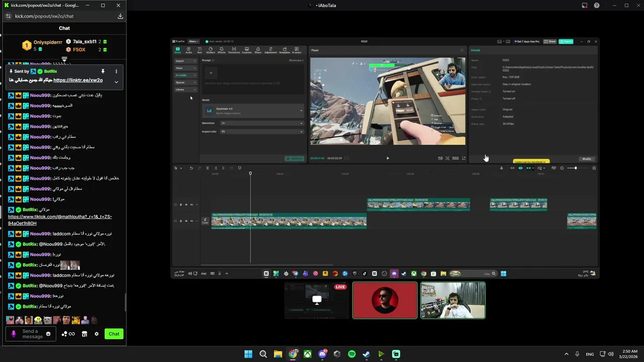Screen dimensions: 644x362
Task: Adjust the timeline zoom slider
Action: point(576,168)
